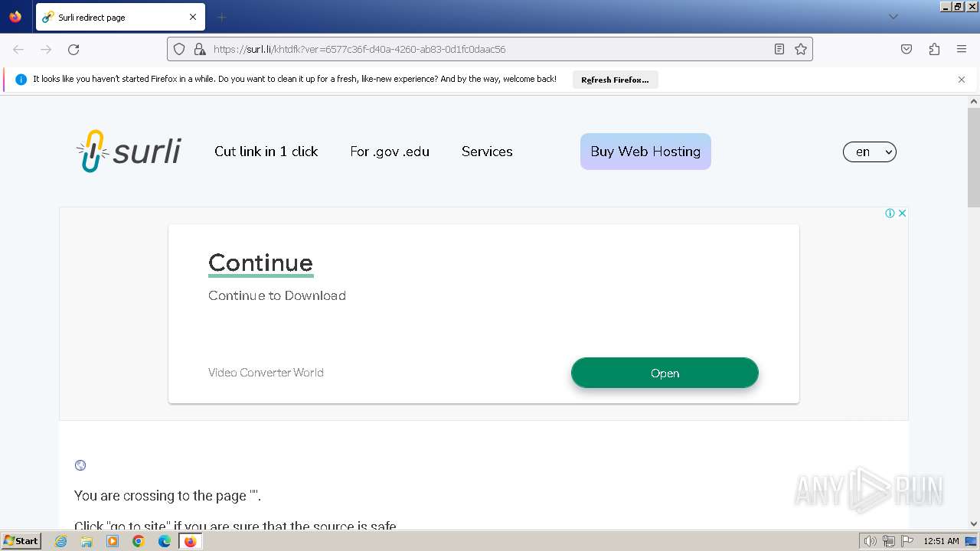Viewport: 980px width, 551px height.
Task: Click the Firefox logo icon in title bar
Action: click(15, 16)
